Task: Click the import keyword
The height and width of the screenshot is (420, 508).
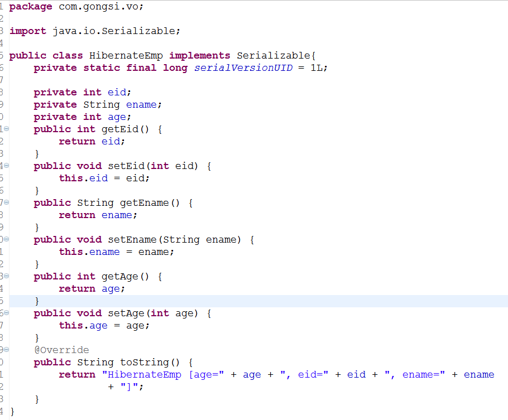Action: (28, 31)
